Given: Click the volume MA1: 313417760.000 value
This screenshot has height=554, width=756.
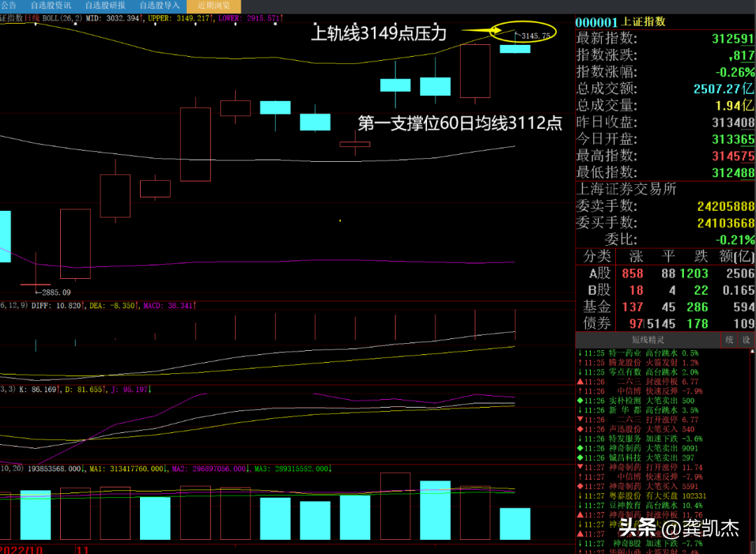Looking at the screenshot, I should pos(128,469).
